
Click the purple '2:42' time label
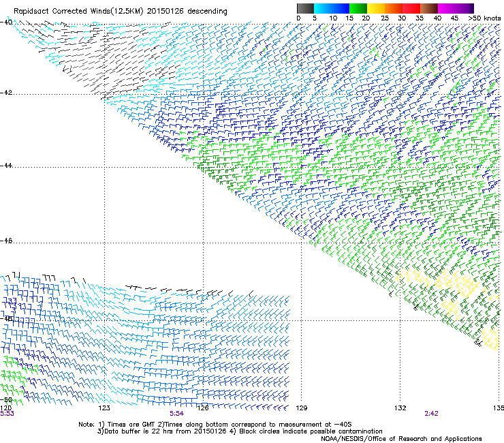point(431,414)
